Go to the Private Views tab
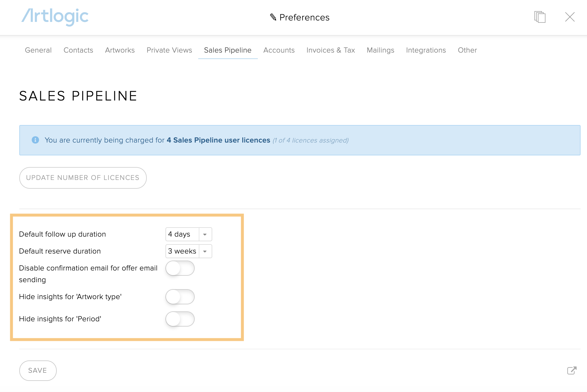 tap(169, 50)
